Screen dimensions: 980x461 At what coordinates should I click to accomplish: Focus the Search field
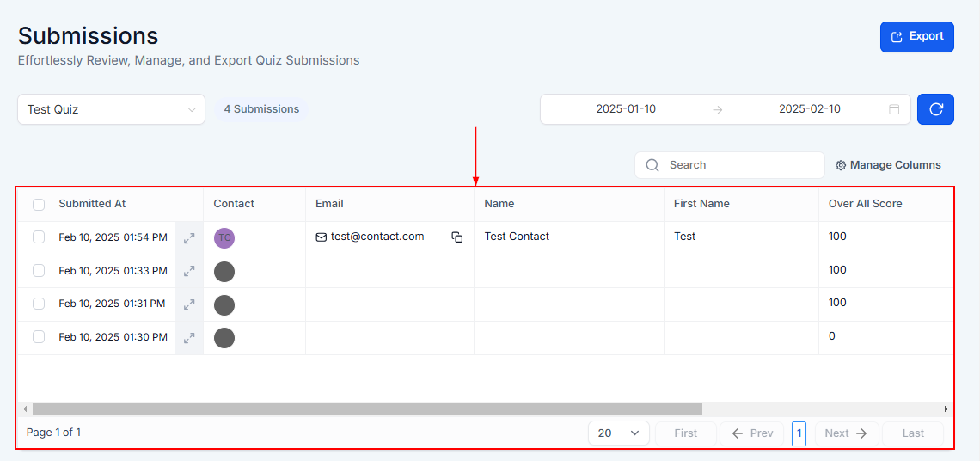(729, 165)
